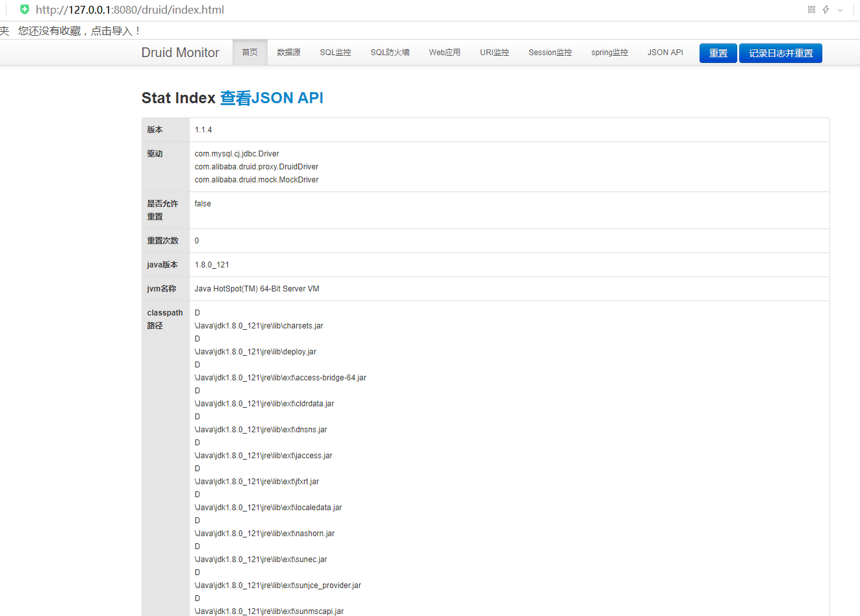This screenshot has width=860, height=616.
Task: Open the 数据源 tab
Action: click(x=288, y=53)
